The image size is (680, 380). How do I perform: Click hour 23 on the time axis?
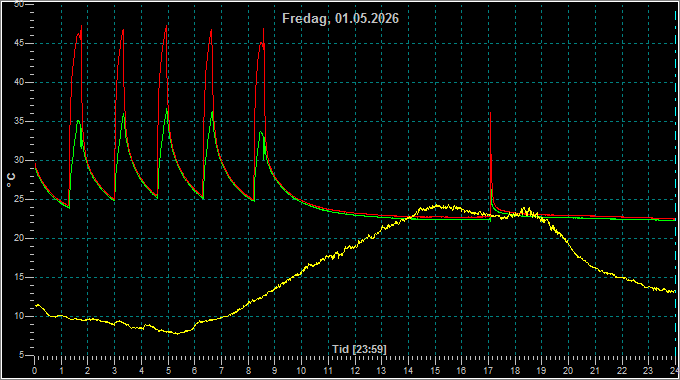tap(647, 371)
